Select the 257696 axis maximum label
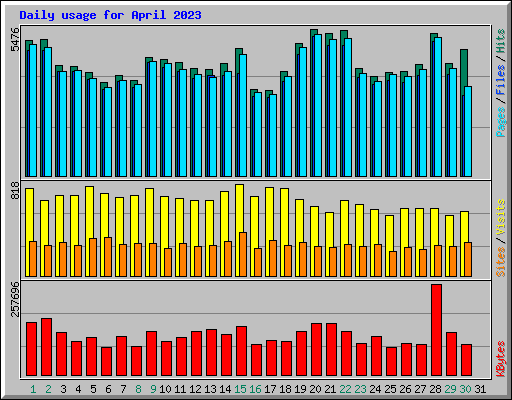Viewport: 512px width, 400px height. click(15, 299)
